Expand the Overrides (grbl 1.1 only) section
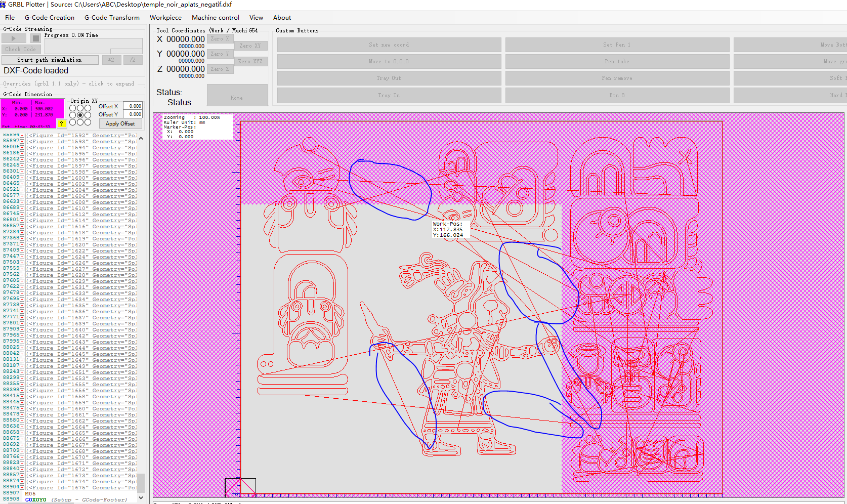The height and width of the screenshot is (504, 847). (x=69, y=83)
